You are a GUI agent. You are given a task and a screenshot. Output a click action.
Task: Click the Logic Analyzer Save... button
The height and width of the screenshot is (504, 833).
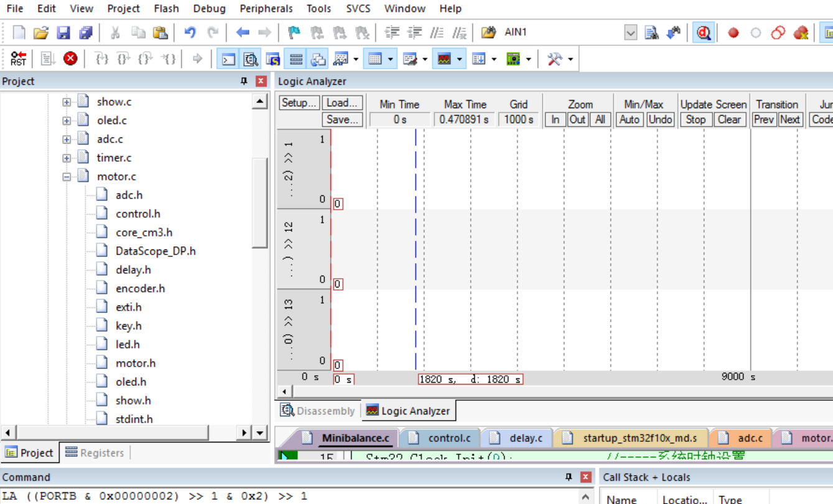(342, 119)
